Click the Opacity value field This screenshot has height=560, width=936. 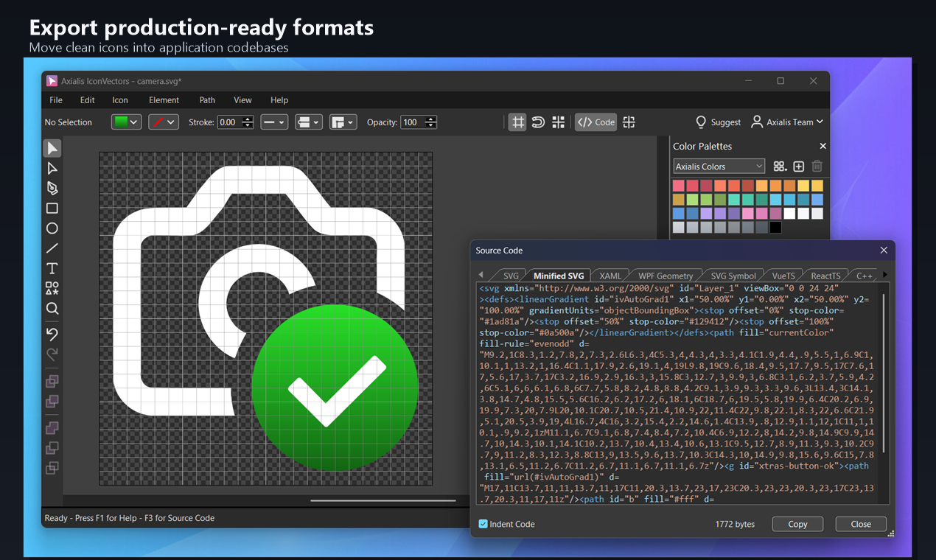[x=411, y=122]
